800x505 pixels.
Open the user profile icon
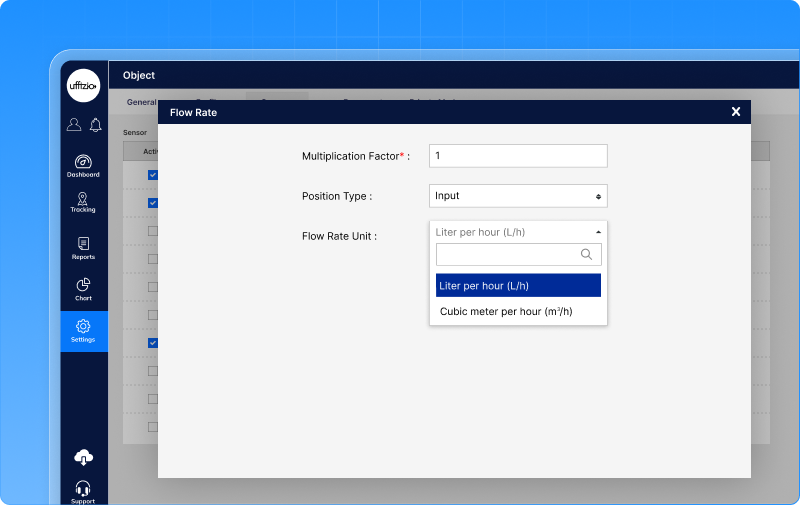(74, 125)
